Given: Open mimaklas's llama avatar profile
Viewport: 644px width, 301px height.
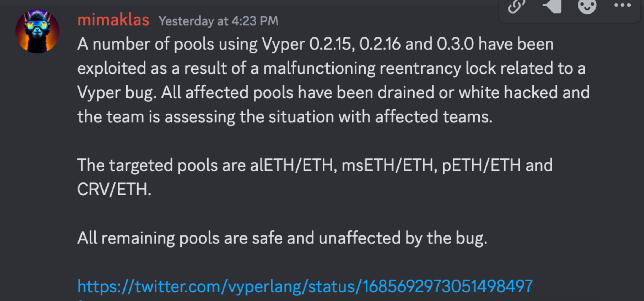Looking at the screenshot, I should 37,31.
